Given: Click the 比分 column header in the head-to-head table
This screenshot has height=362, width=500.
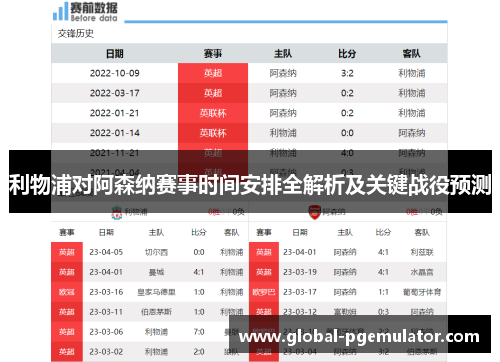Looking at the screenshot, I should (x=347, y=53).
